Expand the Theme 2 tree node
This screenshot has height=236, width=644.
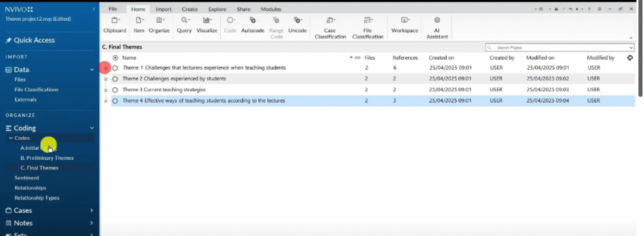pos(106,79)
